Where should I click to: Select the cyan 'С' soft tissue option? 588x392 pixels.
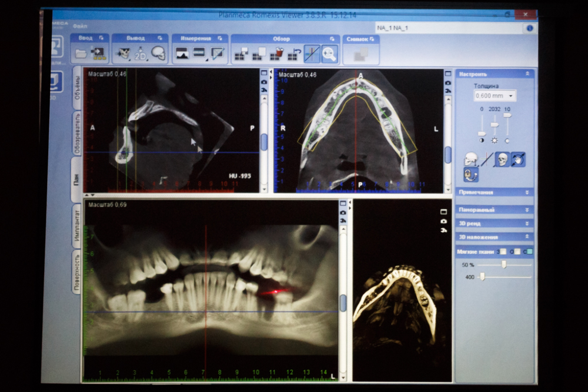click(x=529, y=252)
